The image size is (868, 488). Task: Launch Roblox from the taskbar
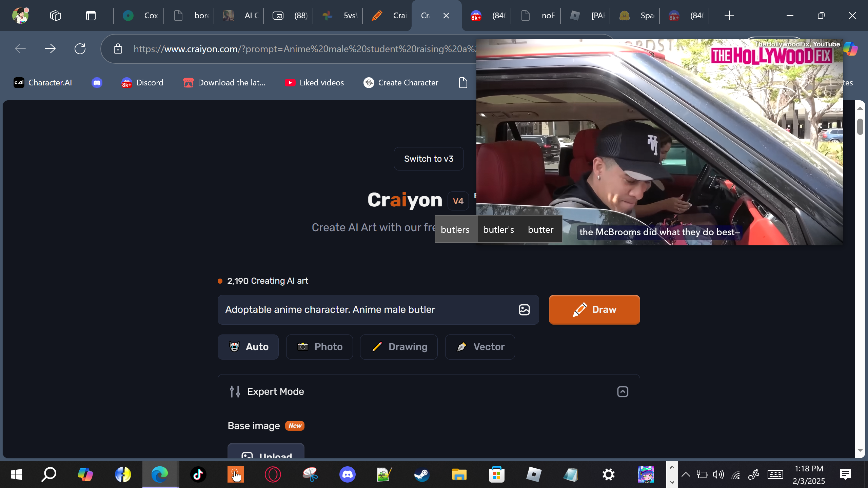pos(534,474)
